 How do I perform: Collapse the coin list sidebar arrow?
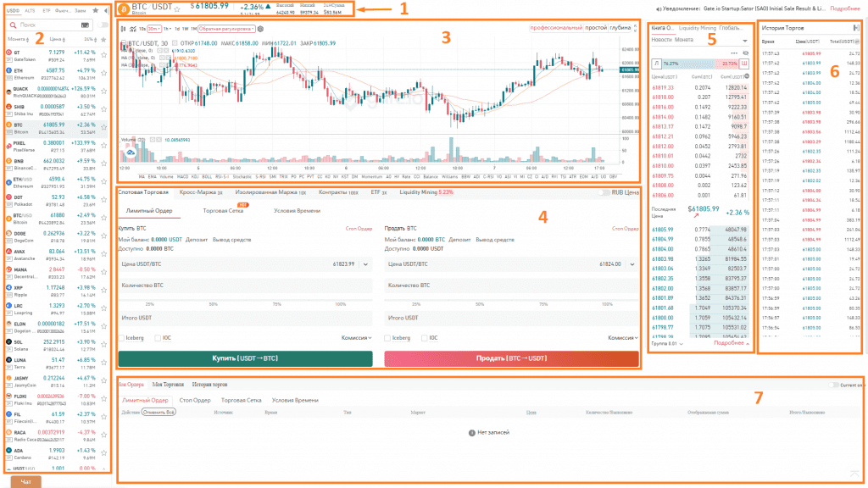pyautogui.click(x=106, y=10)
